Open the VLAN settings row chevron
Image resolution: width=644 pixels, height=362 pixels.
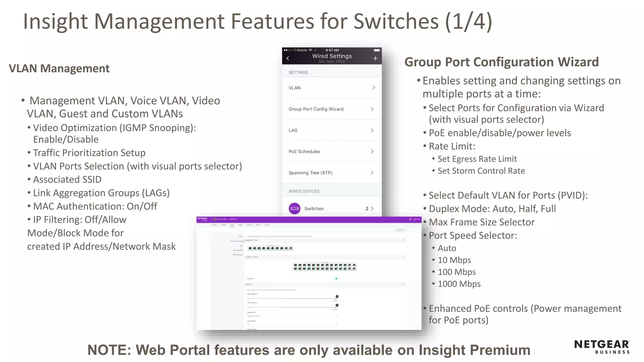374,88
